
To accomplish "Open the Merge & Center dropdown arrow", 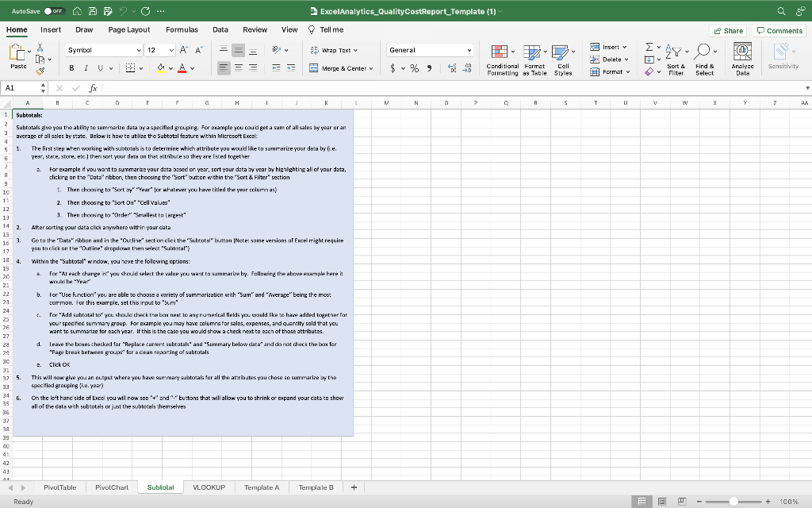I will pyautogui.click(x=370, y=68).
